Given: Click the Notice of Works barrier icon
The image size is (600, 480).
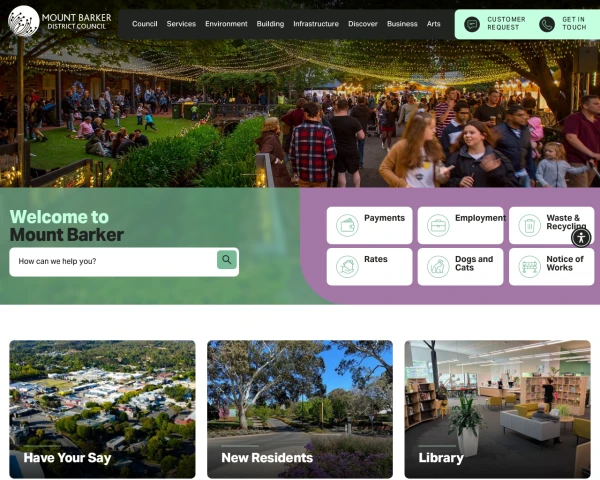Looking at the screenshot, I should point(530,266).
